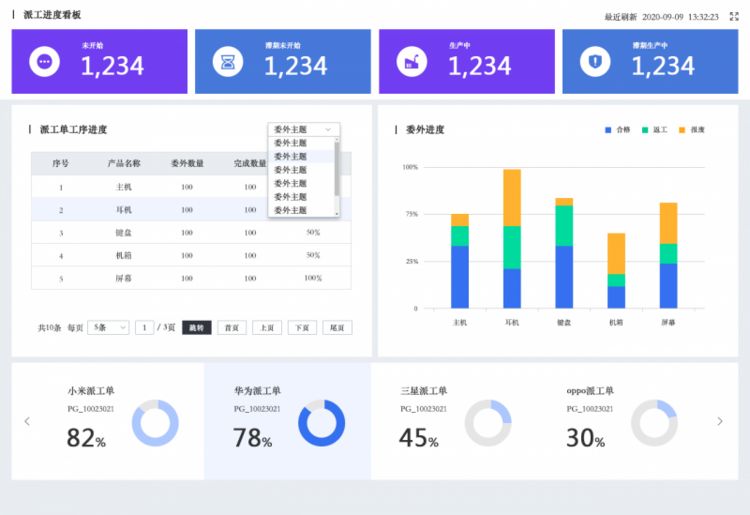
Task: Select the highlighted second 委外主题 option
Action: coord(291,157)
